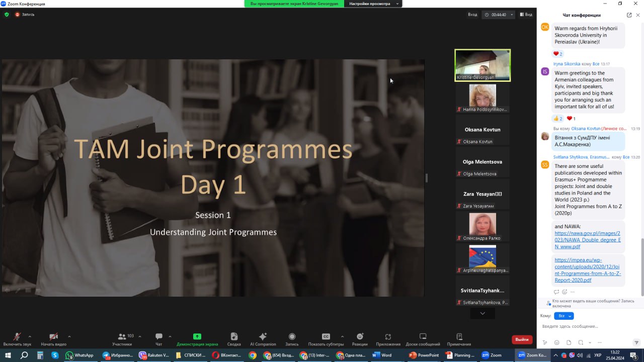Toggle Показать субтитры closed captions
The image size is (644, 362).
tap(326, 337)
